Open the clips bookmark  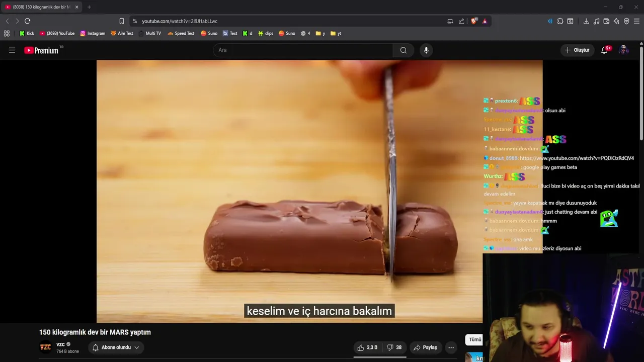265,33
